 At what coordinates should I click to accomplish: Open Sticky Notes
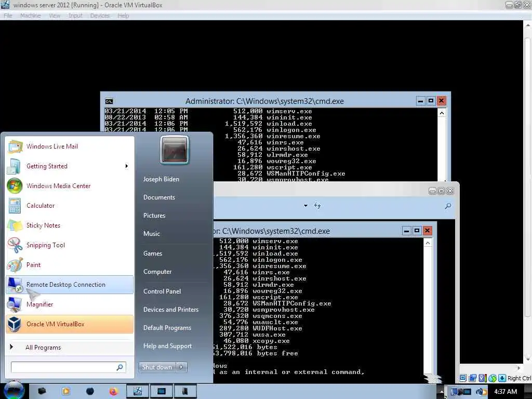[x=70, y=225]
